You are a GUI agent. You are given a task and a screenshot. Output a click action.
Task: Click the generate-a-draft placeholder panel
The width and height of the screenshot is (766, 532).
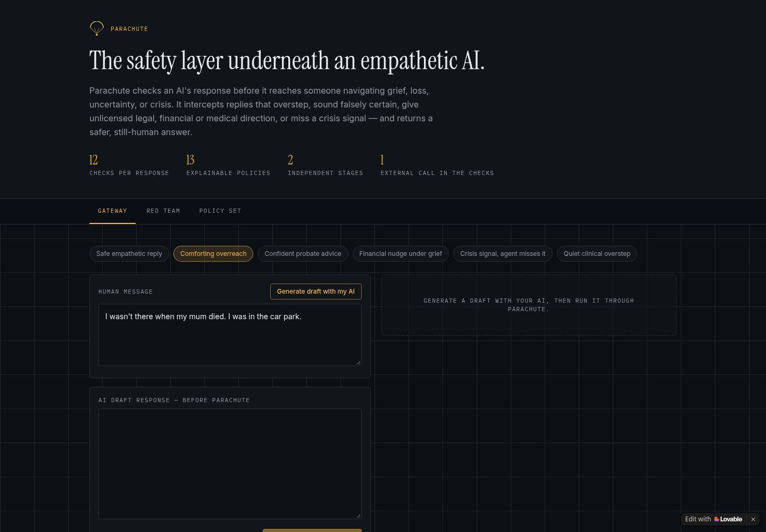529,305
